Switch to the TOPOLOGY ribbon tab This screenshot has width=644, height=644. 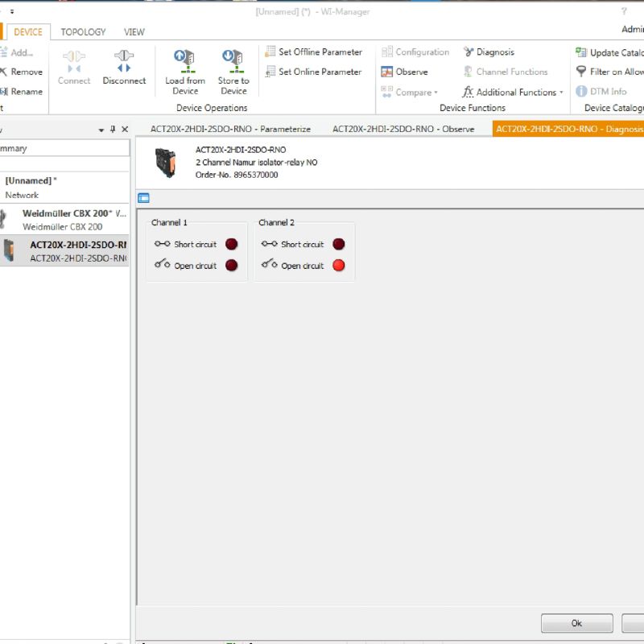(83, 32)
